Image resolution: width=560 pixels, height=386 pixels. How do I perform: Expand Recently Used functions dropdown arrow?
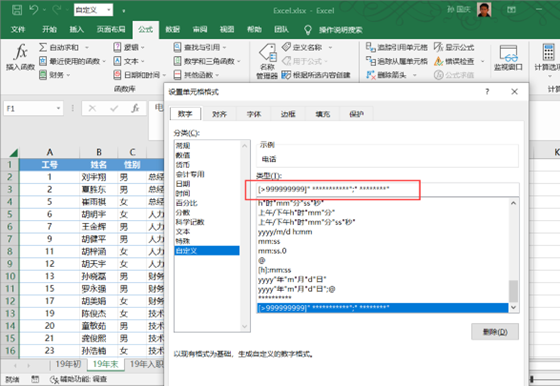[x=104, y=61]
